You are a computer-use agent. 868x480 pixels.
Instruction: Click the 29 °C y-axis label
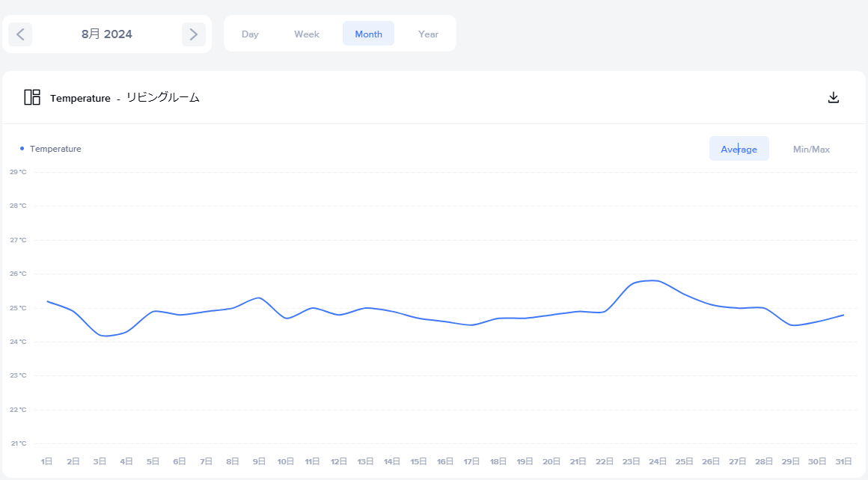tap(18, 172)
